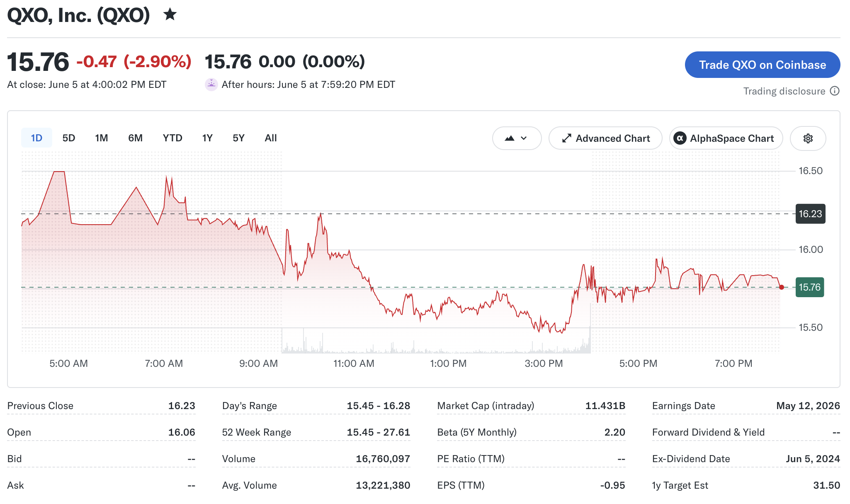Click the 9:00 AM axis label
This screenshot has width=850, height=504.
tap(258, 363)
